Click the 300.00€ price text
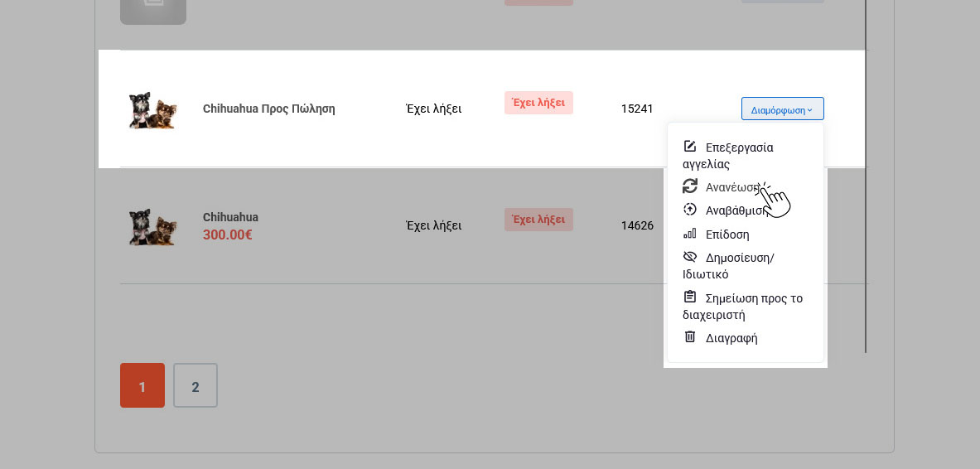The width and height of the screenshot is (980, 469). click(228, 235)
